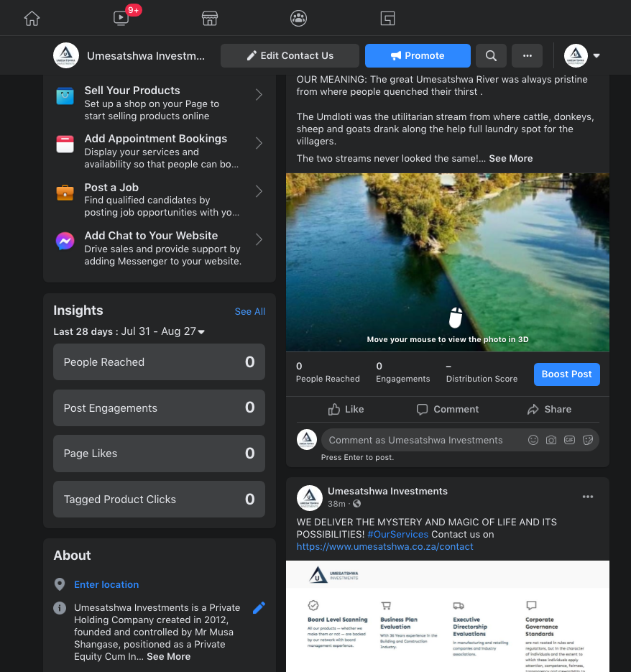Viewport: 631px width, 672px height.
Task: Click Engagements stat under river post
Action: 403,373
